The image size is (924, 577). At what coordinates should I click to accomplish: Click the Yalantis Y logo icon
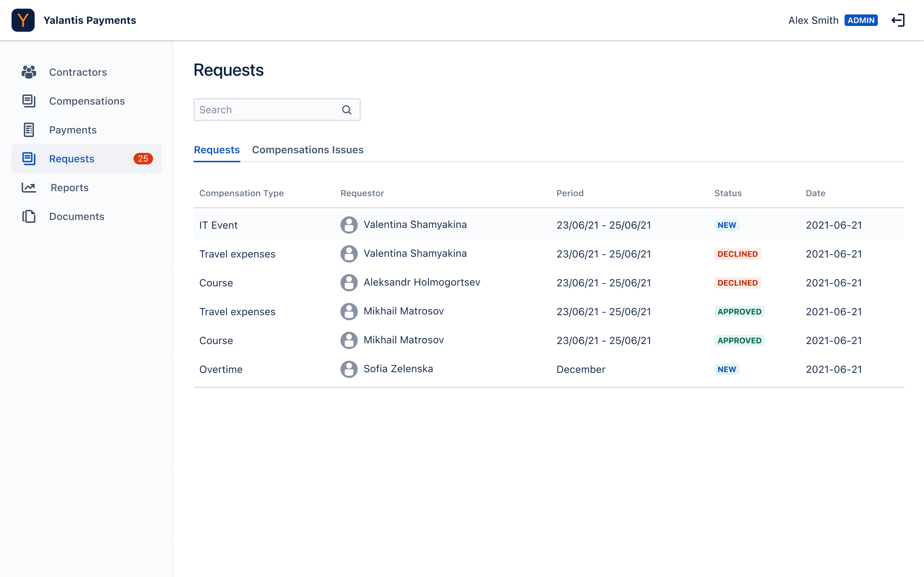coord(23,20)
